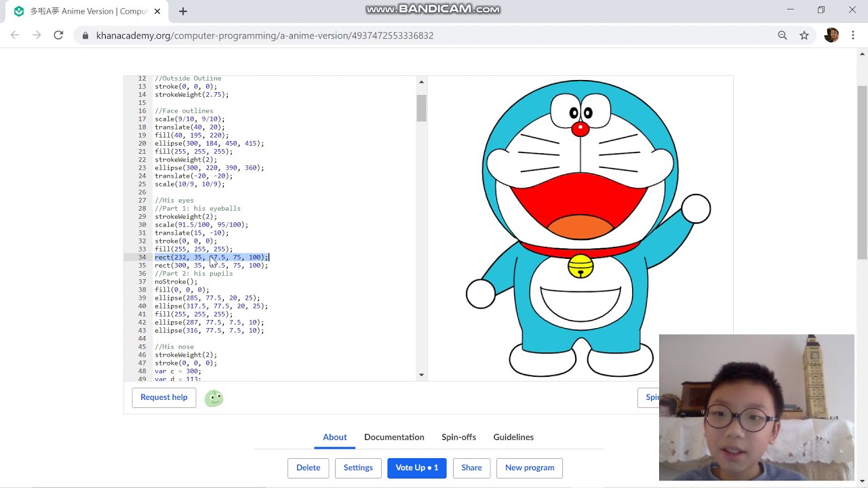Click the comment //His eyes
Image resolution: width=868 pixels, height=488 pixels.
(x=174, y=200)
